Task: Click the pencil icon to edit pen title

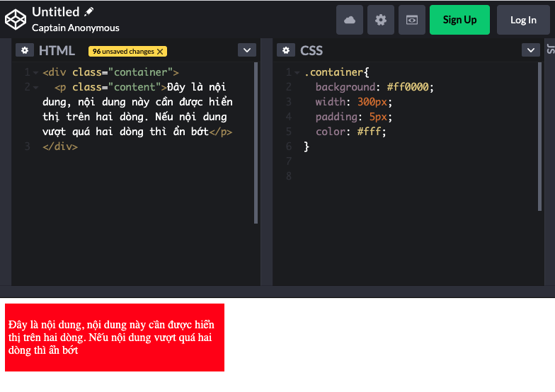Action: (89, 12)
